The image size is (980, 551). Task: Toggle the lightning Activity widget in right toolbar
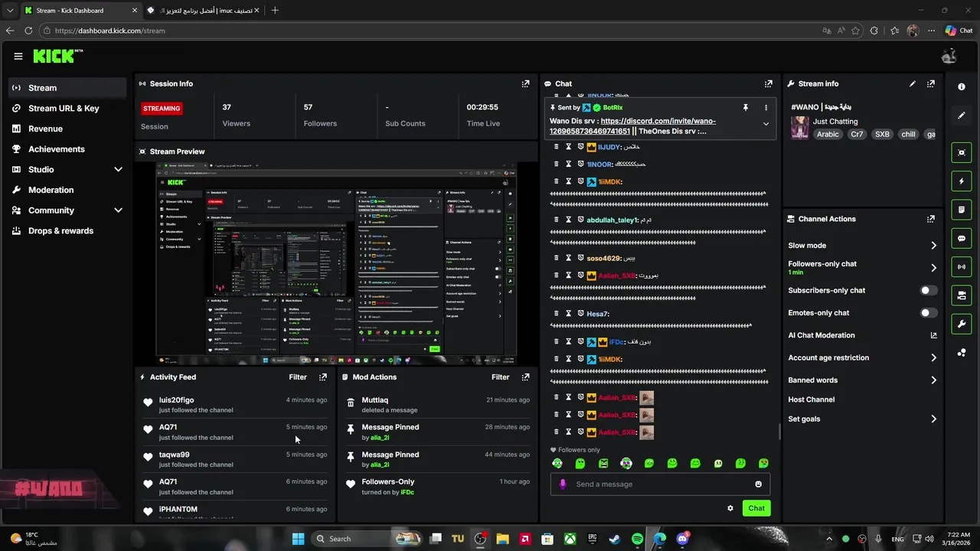pyautogui.click(x=962, y=181)
